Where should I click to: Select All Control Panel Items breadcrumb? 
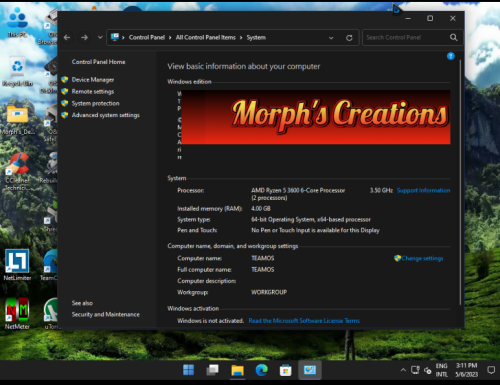click(206, 38)
